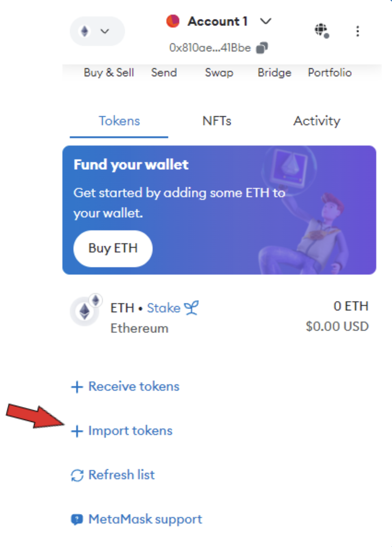This screenshot has width=392, height=547.
Task: Open the connected sites globe icon
Action: coord(322,30)
